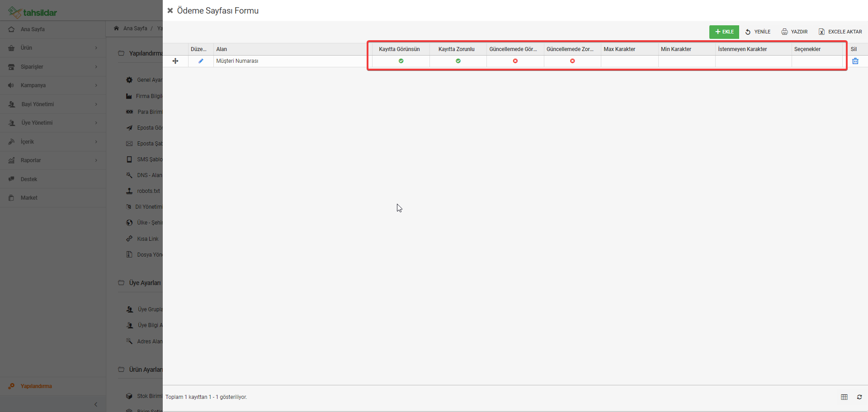Screen dimensions: 868x412
Task: Expand the Siparişler sidebar menu
Action: click(x=53, y=67)
